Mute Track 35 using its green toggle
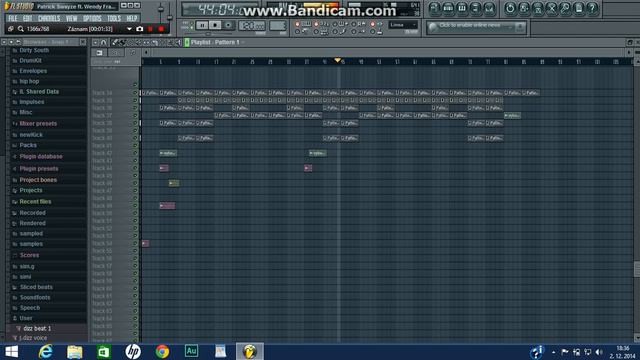The width and height of the screenshot is (640, 360). coord(135,100)
